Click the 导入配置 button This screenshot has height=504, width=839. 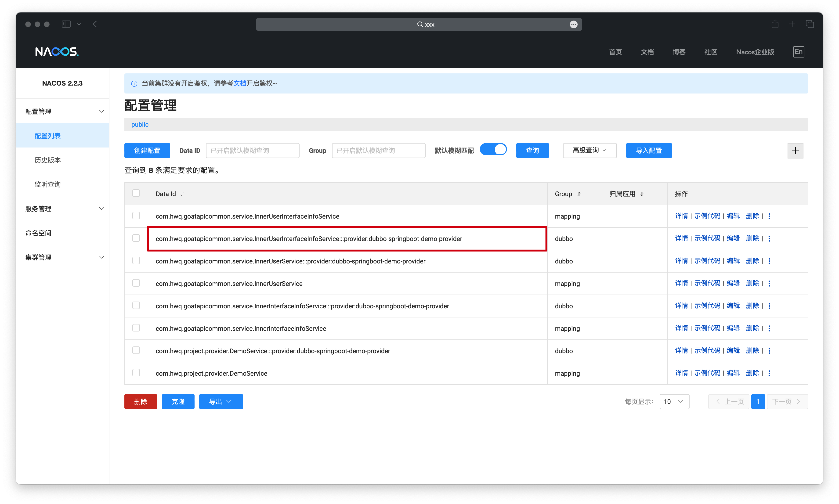[649, 151]
